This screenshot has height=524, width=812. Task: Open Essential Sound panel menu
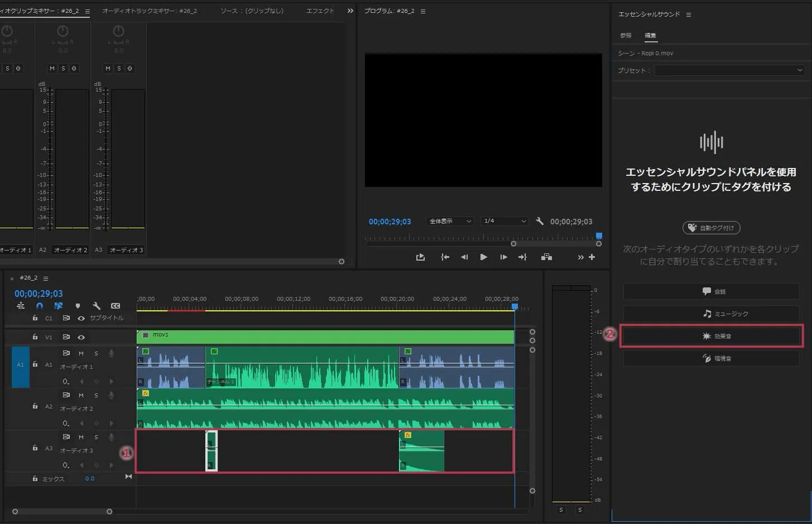click(688, 15)
